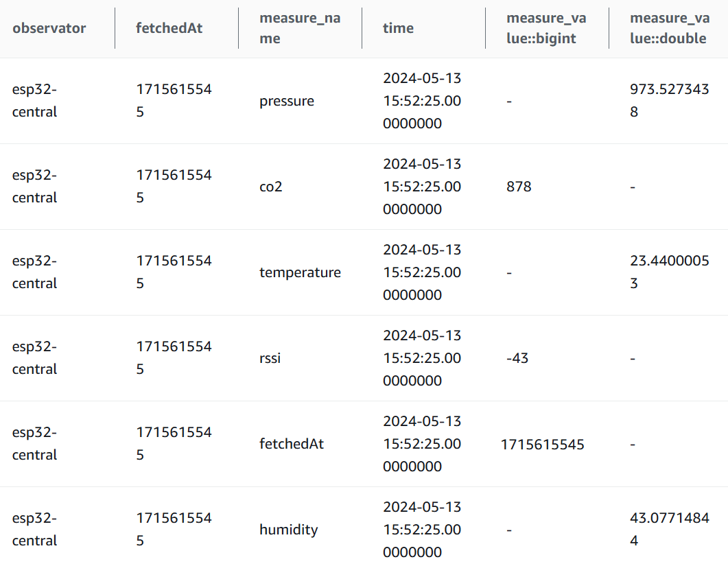Click the measure_value::bigint column header

coord(546,28)
